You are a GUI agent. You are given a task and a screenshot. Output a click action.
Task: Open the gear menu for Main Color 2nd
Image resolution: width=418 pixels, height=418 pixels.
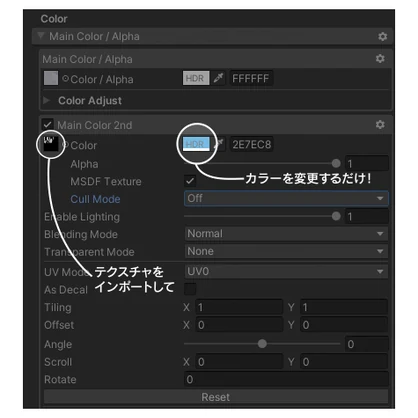[x=380, y=125]
